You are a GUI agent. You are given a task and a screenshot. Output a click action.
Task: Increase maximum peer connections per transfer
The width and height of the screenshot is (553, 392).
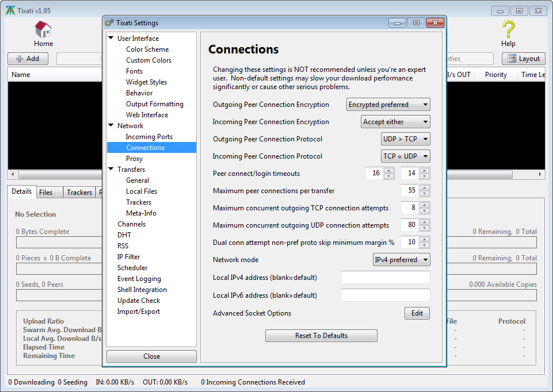click(424, 188)
